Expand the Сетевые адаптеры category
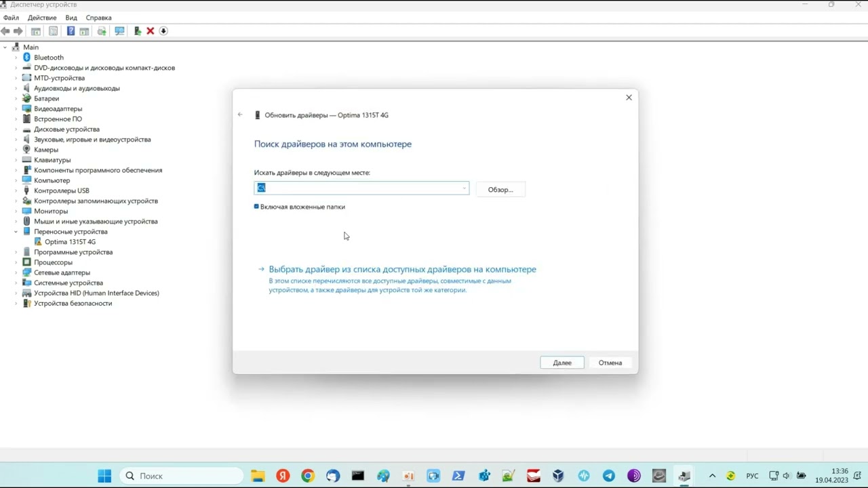The image size is (868, 488). pos(16,272)
